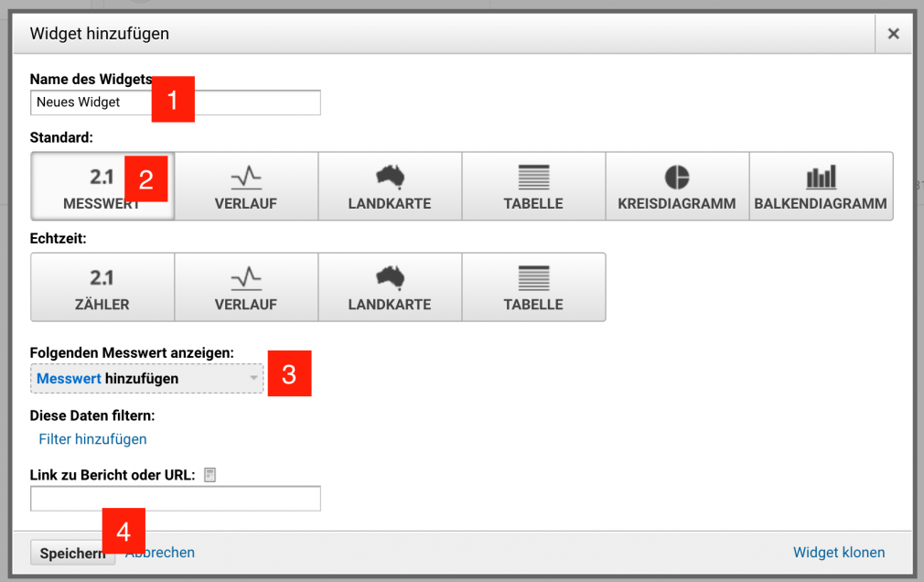Close the Widget hinzufügen dialog
Screen dimensions: 924x582
coord(894,34)
